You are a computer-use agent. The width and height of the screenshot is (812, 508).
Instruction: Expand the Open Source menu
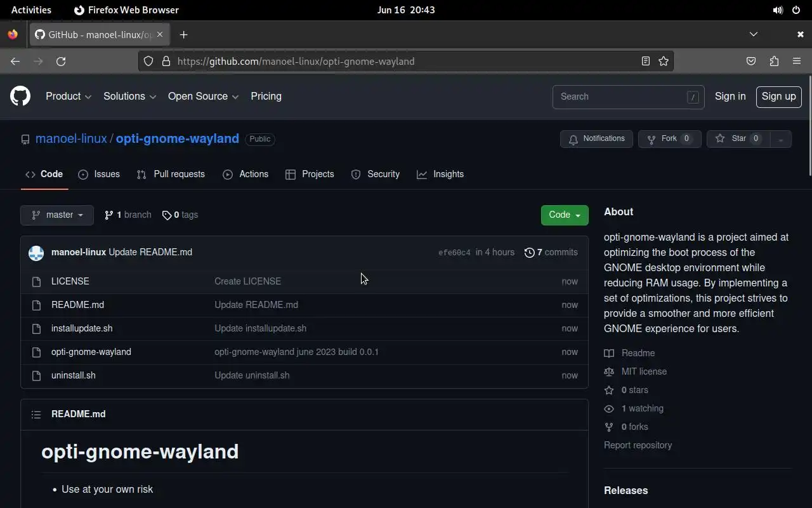[203, 97]
